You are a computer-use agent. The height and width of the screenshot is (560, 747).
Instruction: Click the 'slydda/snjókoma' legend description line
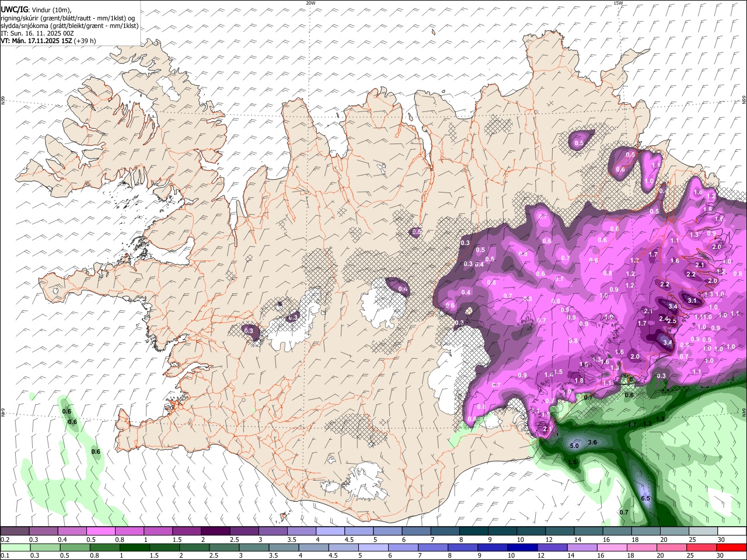coord(69,26)
